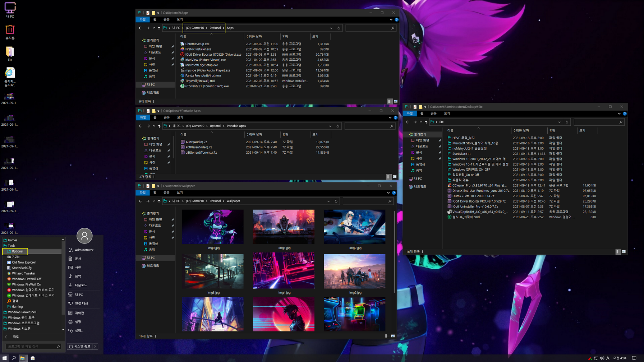This screenshot has width=644, height=362.
Task: Click the Windows Start button on taskbar
Action: 5,358
